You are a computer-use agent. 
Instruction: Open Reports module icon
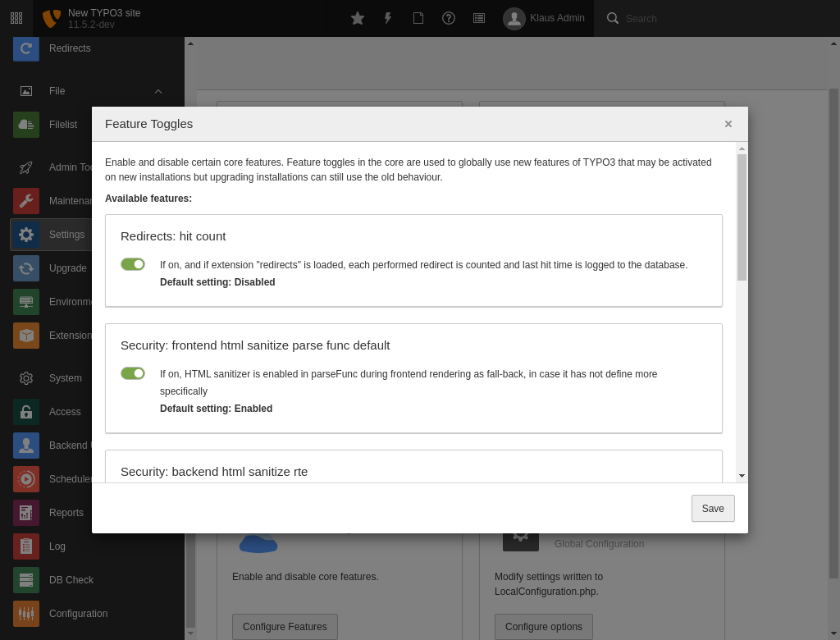point(26,513)
